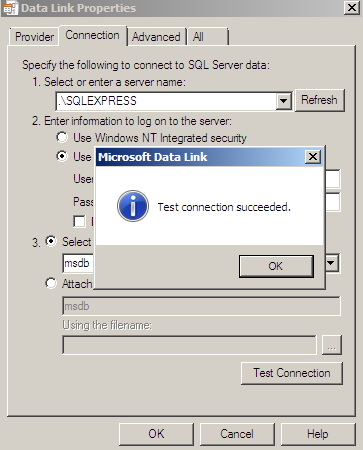
Task: Select the specific user name and password radio button
Action: (62, 156)
